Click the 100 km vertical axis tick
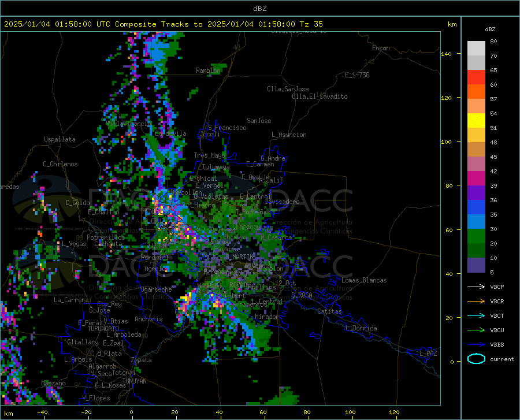 coord(446,142)
